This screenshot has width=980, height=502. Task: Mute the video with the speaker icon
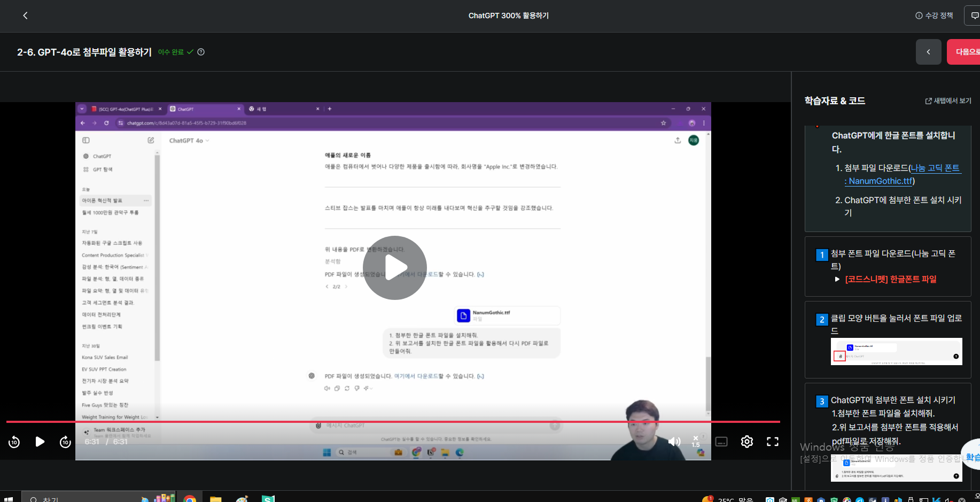[x=674, y=442]
